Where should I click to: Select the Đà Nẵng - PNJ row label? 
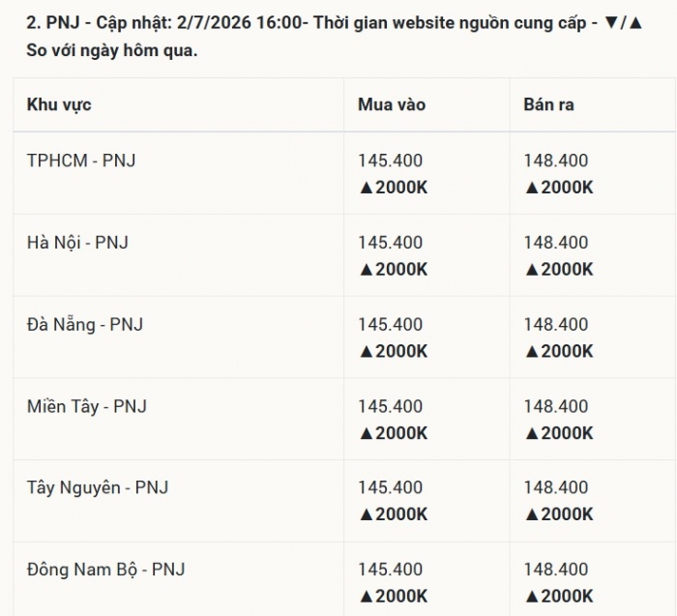85,324
